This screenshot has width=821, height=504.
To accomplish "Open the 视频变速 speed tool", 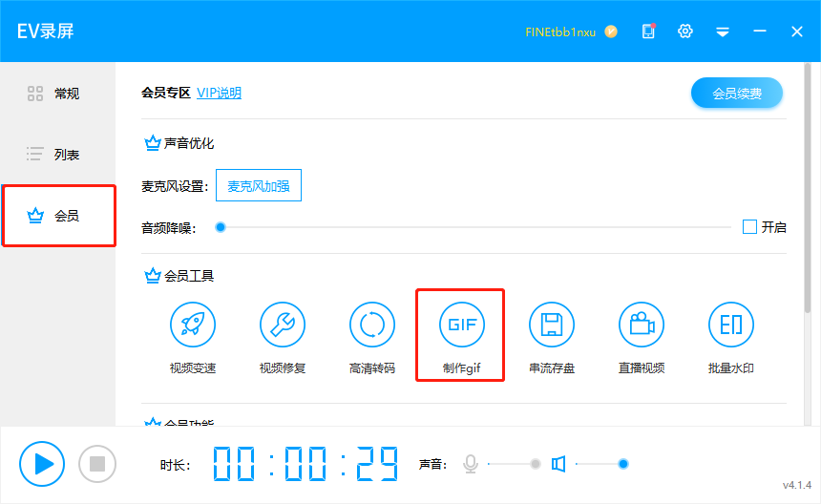I will pyautogui.click(x=193, y=338).
